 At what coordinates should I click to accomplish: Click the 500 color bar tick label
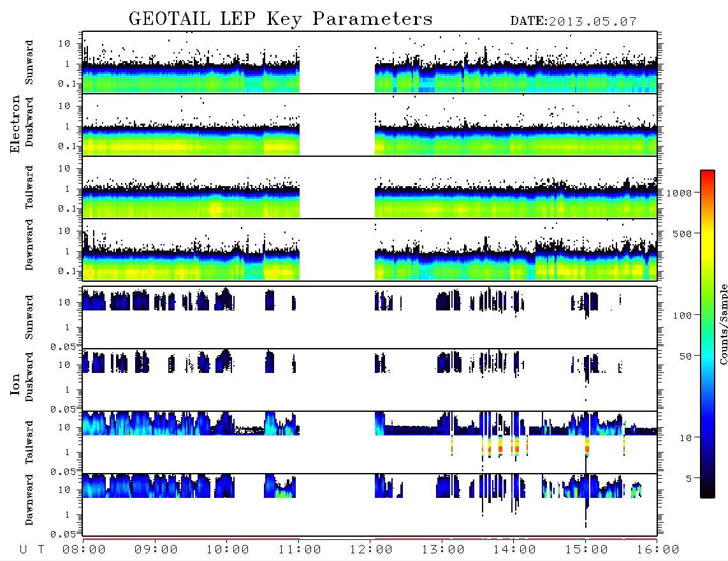[x=683, y=233]
